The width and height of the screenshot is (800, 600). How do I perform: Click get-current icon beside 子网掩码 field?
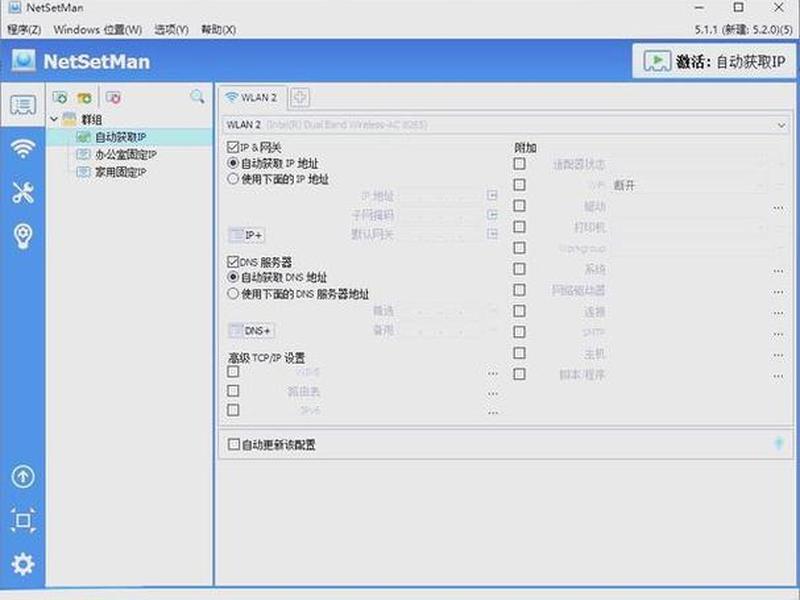[x=492, y=215]
